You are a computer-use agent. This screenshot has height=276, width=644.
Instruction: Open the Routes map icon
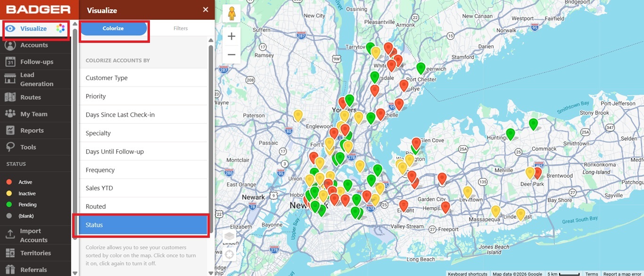10,97
